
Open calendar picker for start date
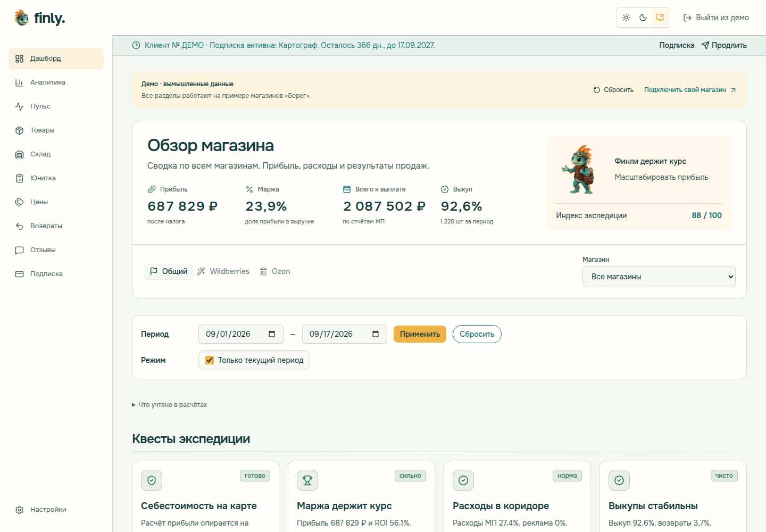pyautogui.click(x=272, y=334)
